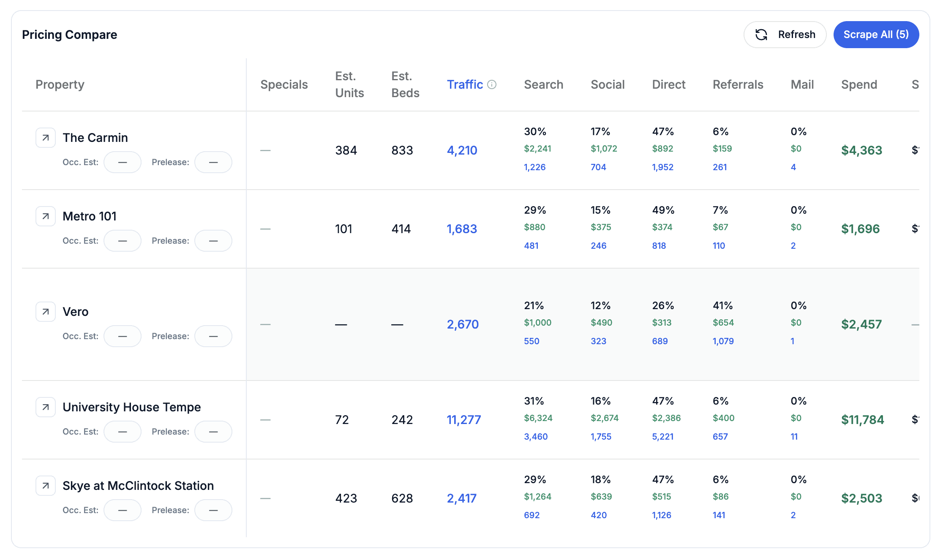Sort by the Traffic column header
The height and width of the screenshot is (560, 943).
[465, 84]
